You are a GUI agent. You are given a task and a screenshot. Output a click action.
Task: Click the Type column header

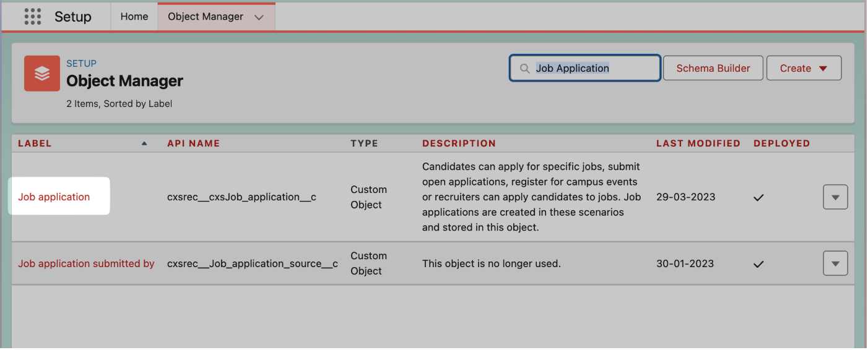coord(364,143)
